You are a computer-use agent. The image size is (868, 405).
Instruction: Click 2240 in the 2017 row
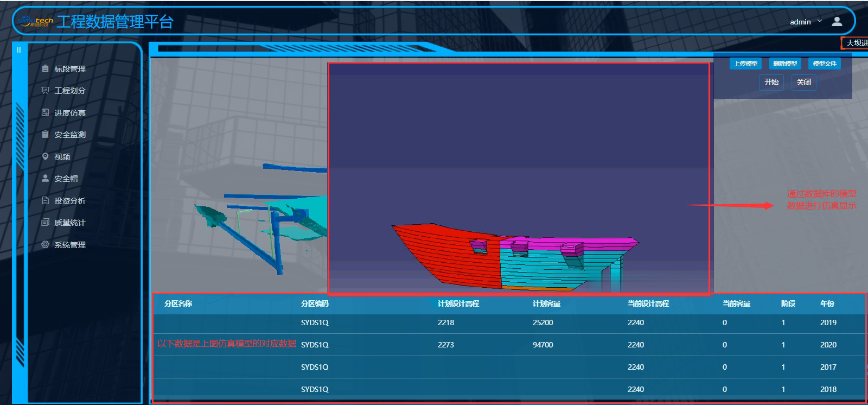636,367
